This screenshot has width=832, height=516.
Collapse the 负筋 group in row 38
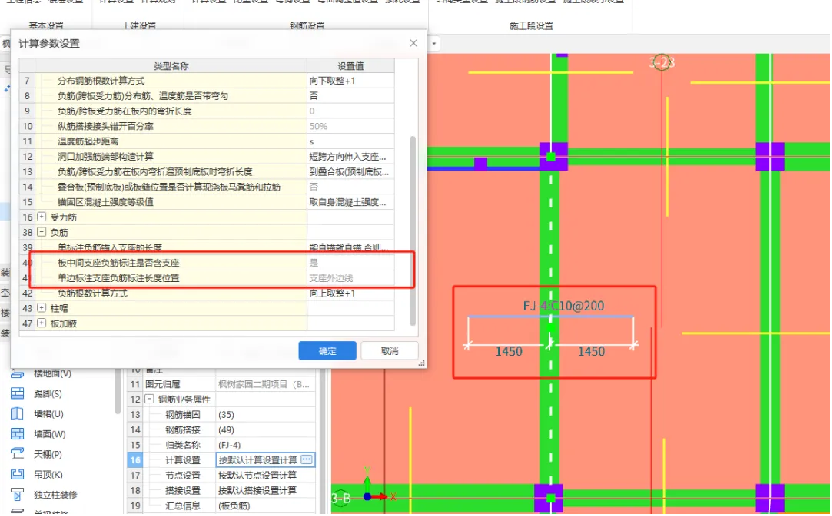point(41,231)
